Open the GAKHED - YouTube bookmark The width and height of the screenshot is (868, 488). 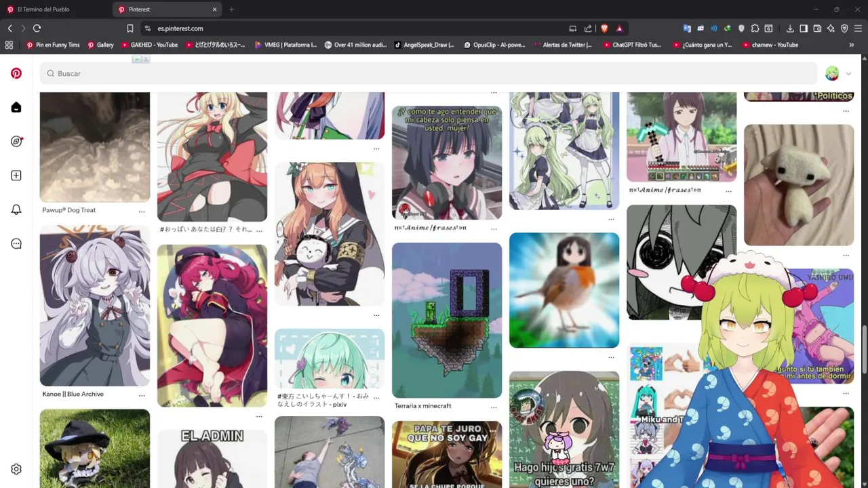149,45
